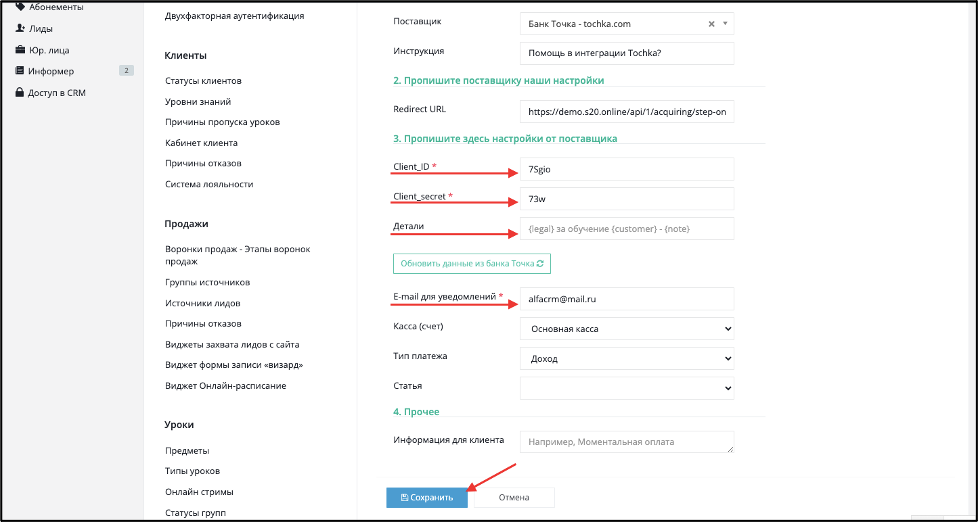979x522 pixels.
Task: Open Статусы клиентов settings item
Action: (203, 81)
